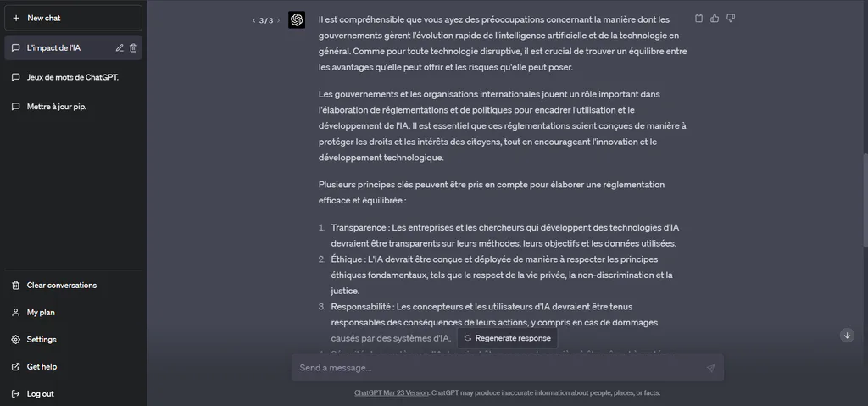Open Clear conversations
Viewport: 868px width, 406px height.
point(73,286)
